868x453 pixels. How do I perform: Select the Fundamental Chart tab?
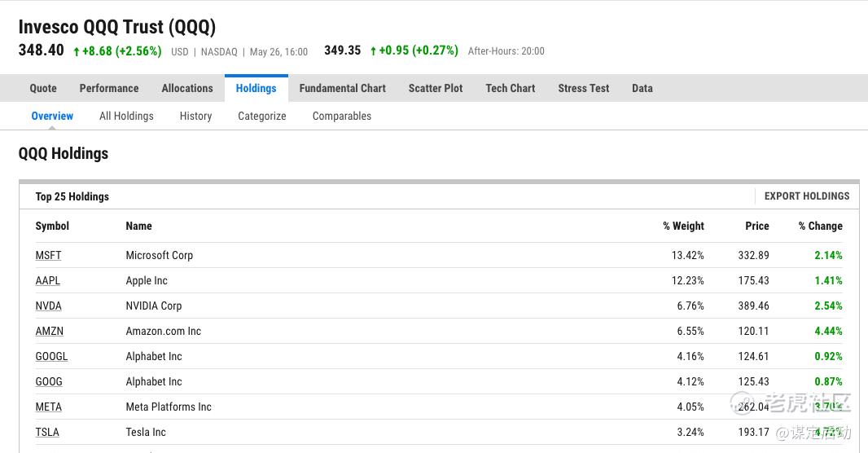click(x=342, y=88)
